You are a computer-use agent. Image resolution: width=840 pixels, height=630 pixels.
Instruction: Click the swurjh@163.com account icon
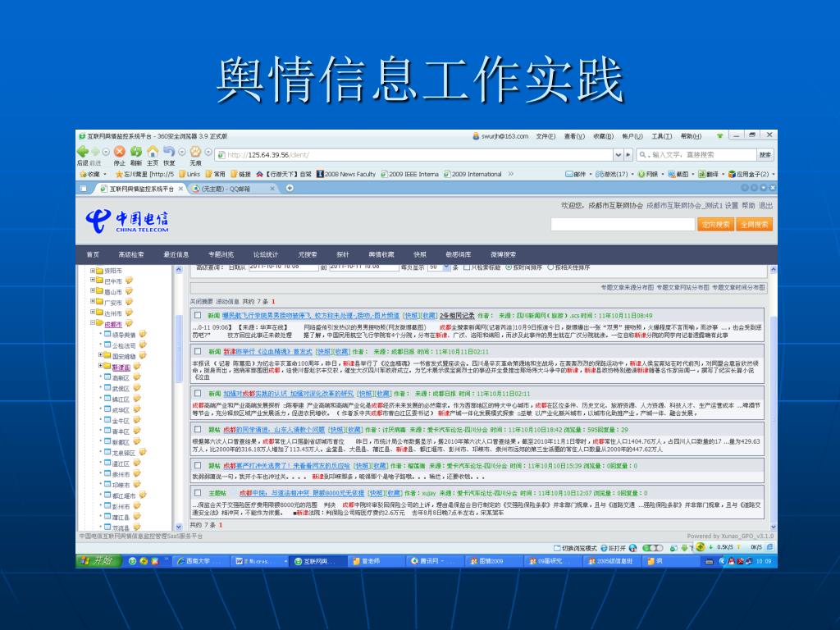point(476,136)
